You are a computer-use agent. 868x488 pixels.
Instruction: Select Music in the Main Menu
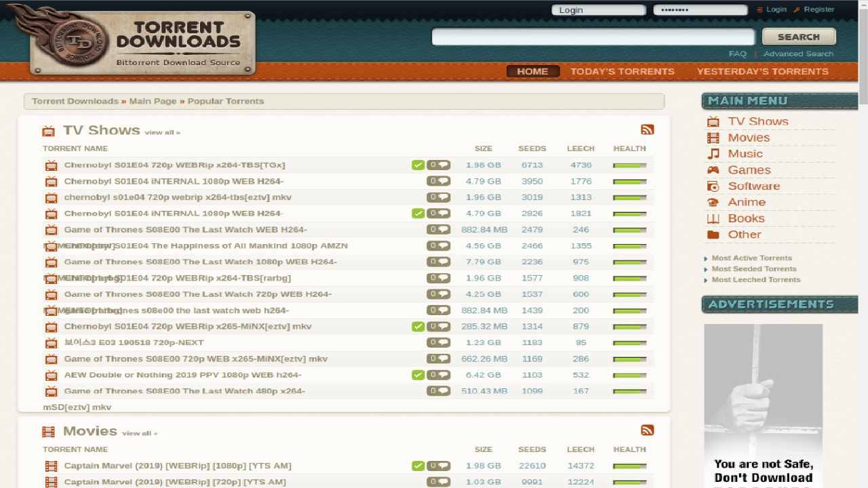746,154
